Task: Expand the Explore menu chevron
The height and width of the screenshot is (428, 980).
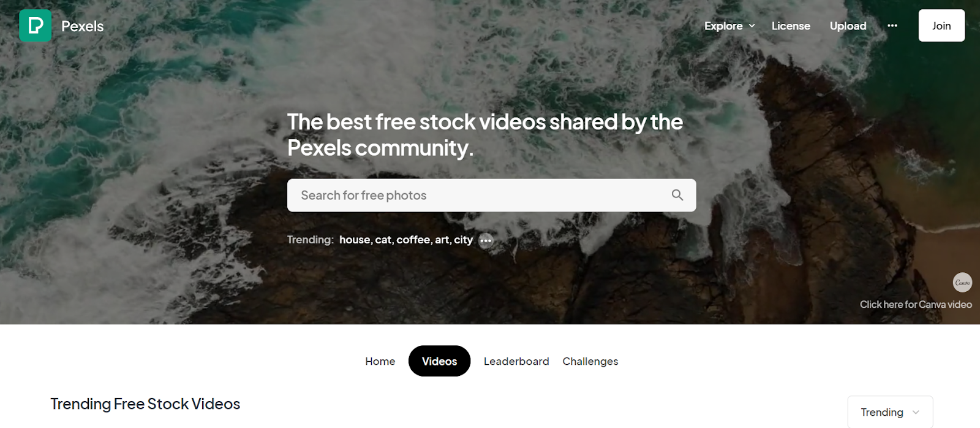Action: pyautogui.click(x=752, y=26)
